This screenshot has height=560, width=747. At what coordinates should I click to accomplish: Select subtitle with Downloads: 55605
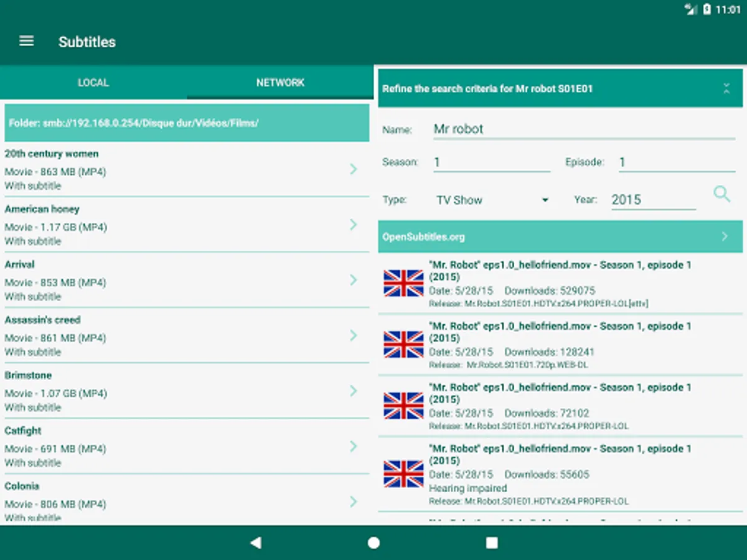pos(560,474)
